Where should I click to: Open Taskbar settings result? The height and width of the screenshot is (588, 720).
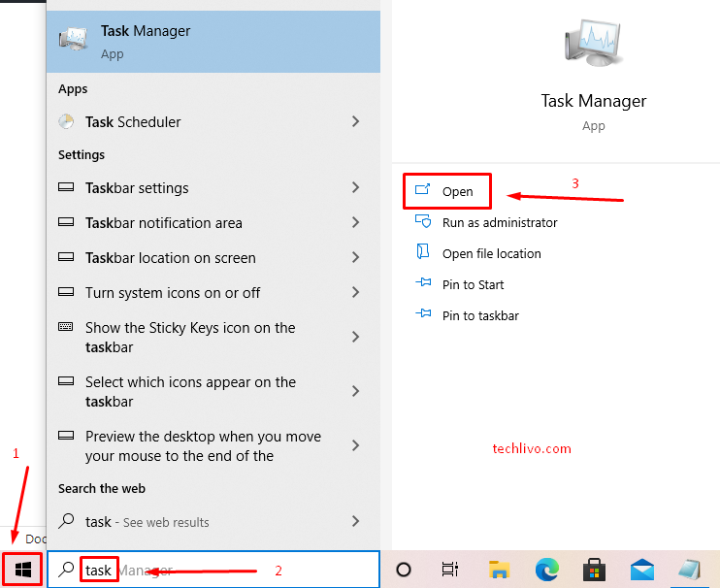pos(213,188)
